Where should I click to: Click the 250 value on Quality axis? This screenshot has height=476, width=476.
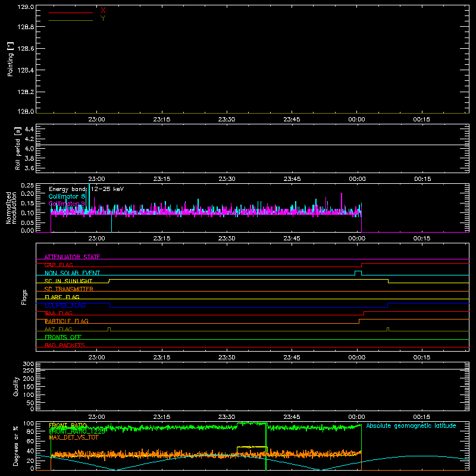click(x=29, y=370)
